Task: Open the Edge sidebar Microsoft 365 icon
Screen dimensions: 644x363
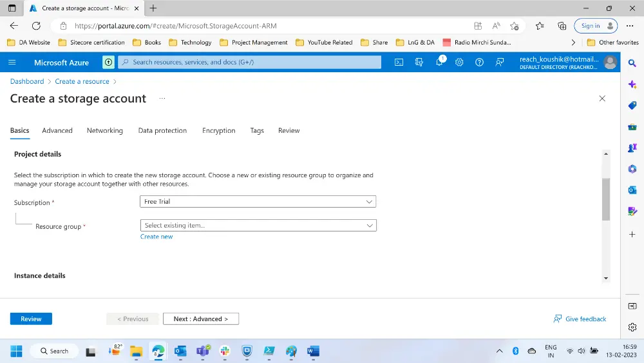Action: (632, 169)
